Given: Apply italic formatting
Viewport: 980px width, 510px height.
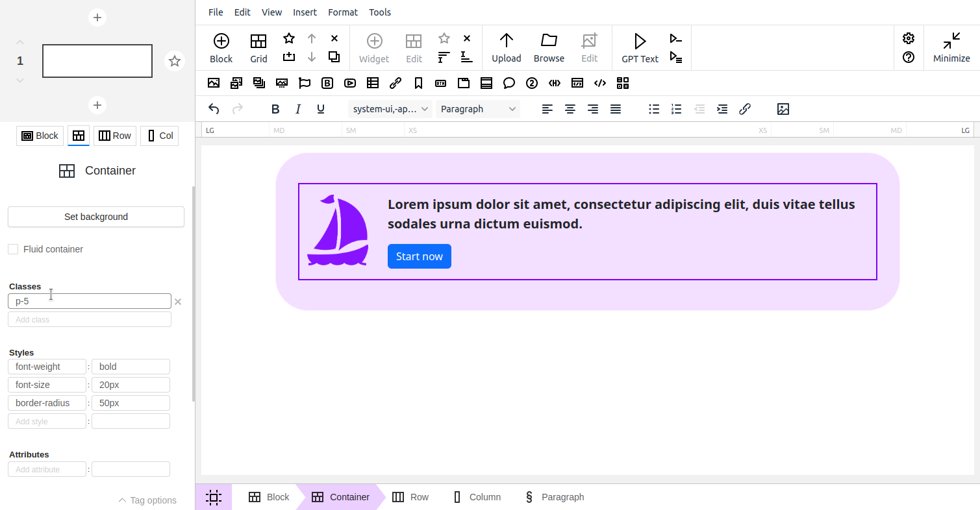Looking at the screenshot, I should coord(298,109).
